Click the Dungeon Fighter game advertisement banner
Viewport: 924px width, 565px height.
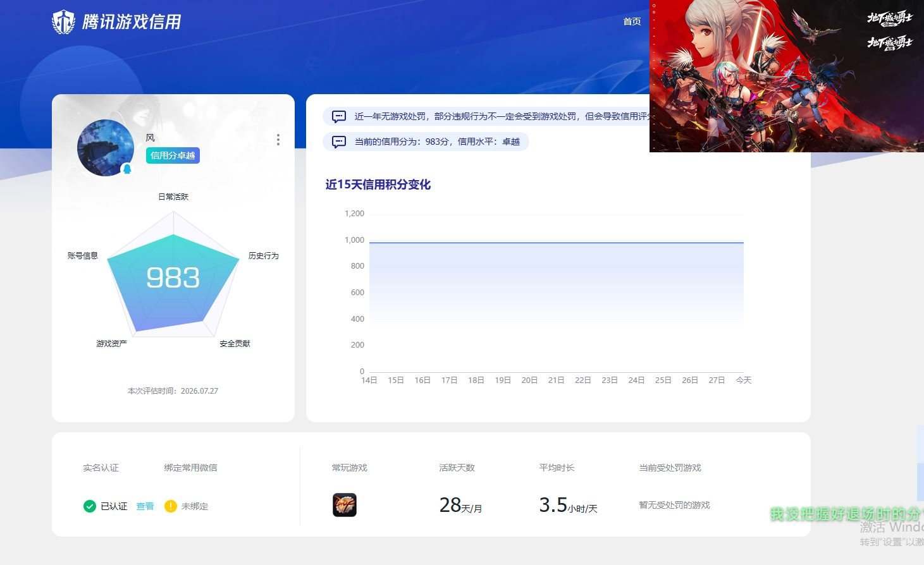(787, 76)
